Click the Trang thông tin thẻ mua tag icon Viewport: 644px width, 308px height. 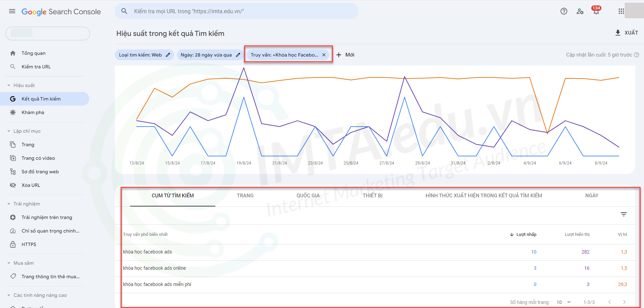pos(13,277)
